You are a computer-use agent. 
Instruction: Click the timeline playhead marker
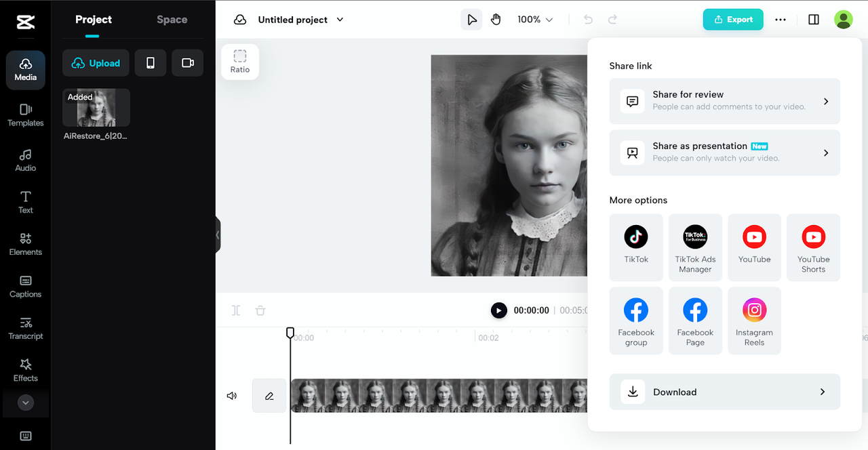pos(290,333)
